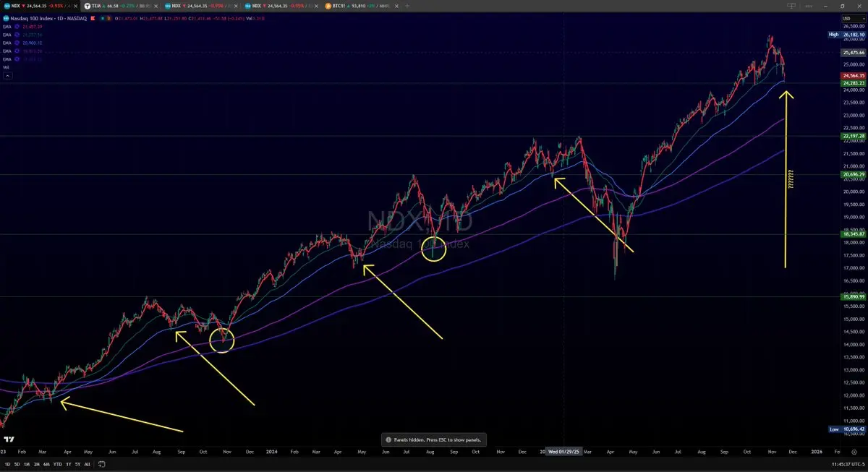The width and height of the screenshot is (868, 472).
Task: Set range to 5Y
Action: 77,464
